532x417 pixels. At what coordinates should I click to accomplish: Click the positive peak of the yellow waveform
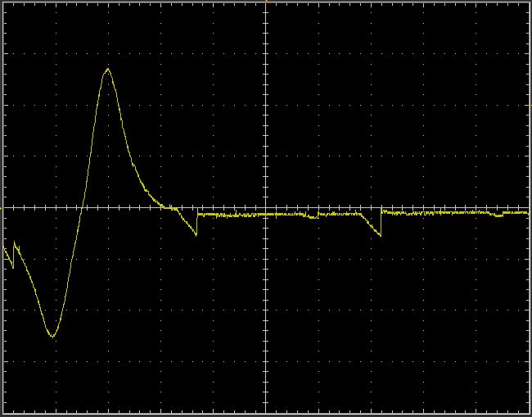(107, 69)
